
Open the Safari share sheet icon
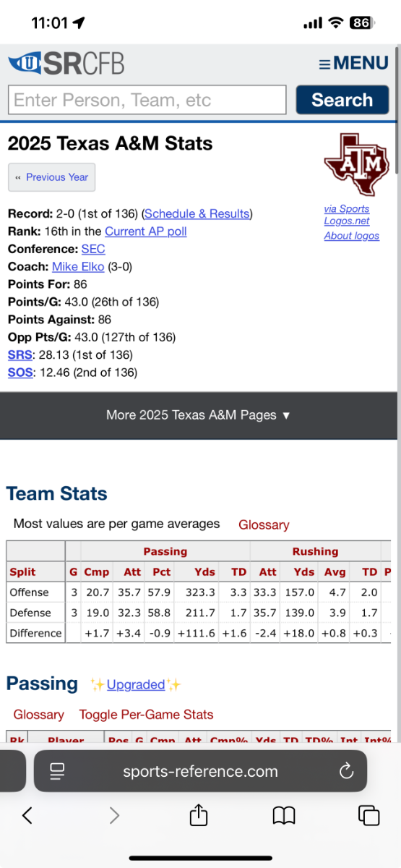click(199, 815)
